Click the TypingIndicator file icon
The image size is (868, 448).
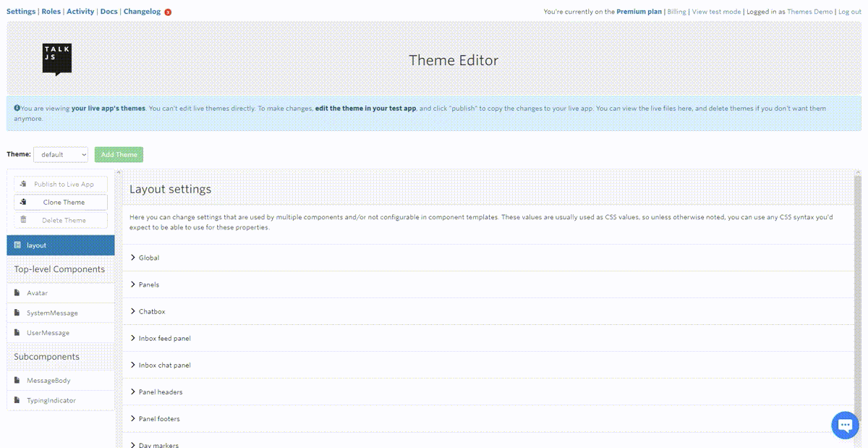(17, 400)
